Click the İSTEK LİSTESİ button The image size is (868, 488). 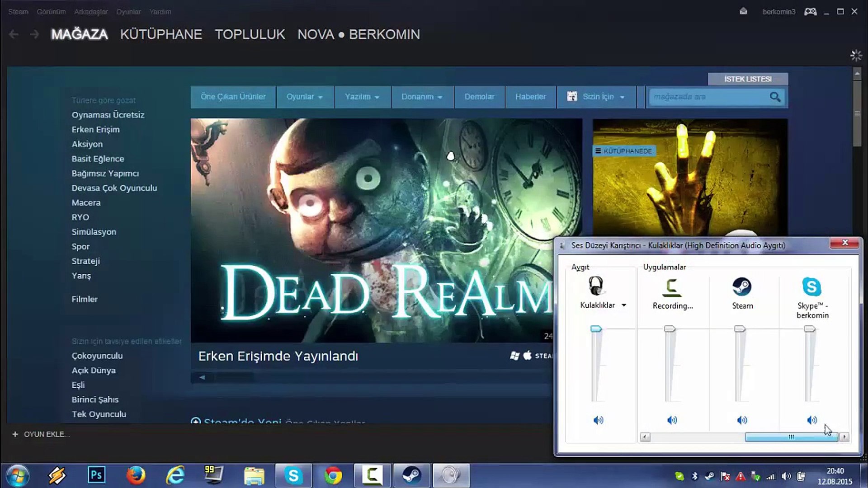[x=748, y=79]
